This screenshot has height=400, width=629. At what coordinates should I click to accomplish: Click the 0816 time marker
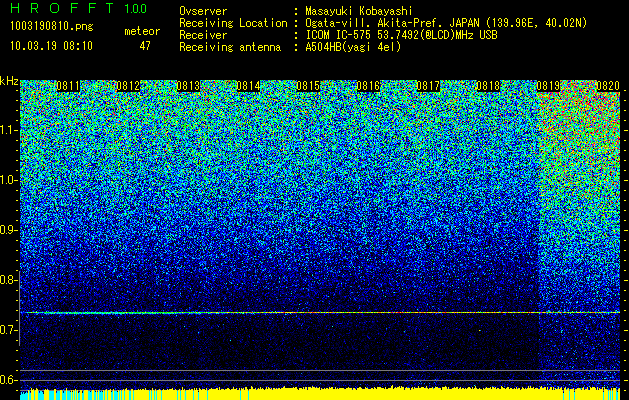click(x=368, y=86)
